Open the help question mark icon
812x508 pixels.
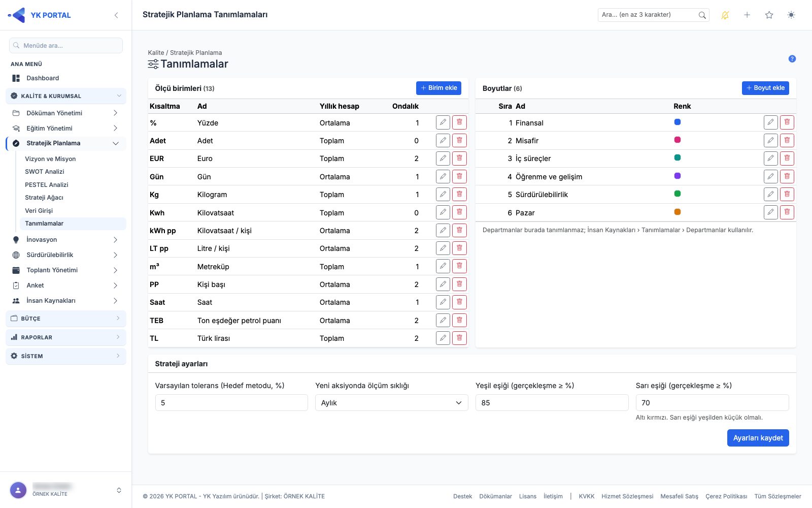pyautogui.click(x=792, y=59)
